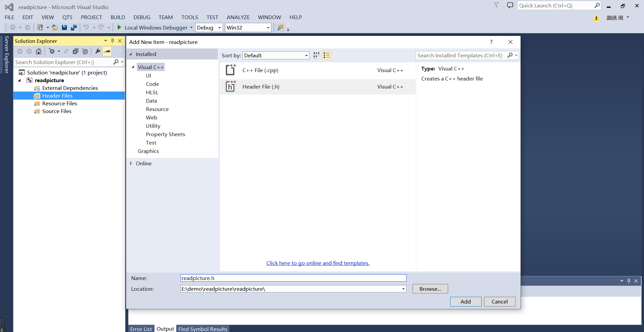Screen dimensions: 644x332
Task: Click the Open File toolbar icon
Action: [55, 27]
